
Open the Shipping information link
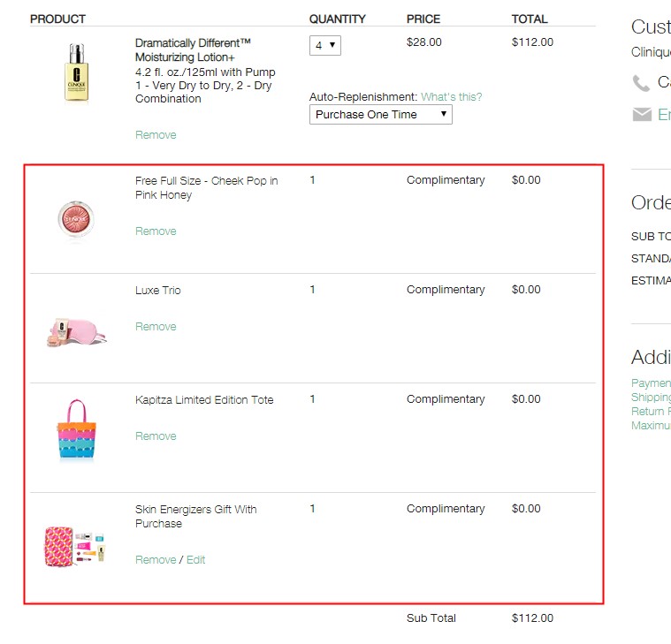pos(652,398)
